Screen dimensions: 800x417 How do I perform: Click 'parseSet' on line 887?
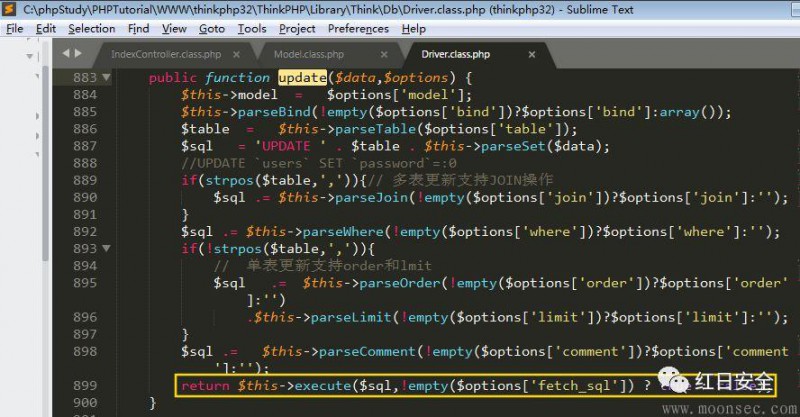513,146
